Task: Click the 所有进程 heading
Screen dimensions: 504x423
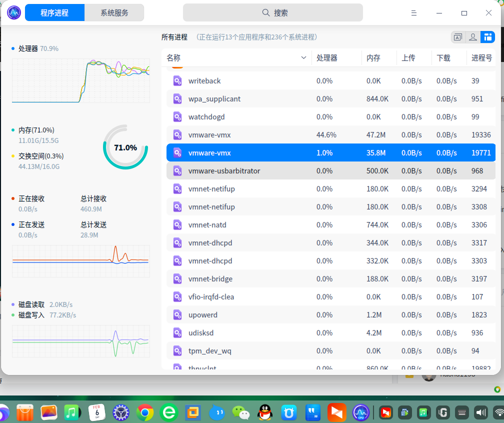Action: (174, 37)
